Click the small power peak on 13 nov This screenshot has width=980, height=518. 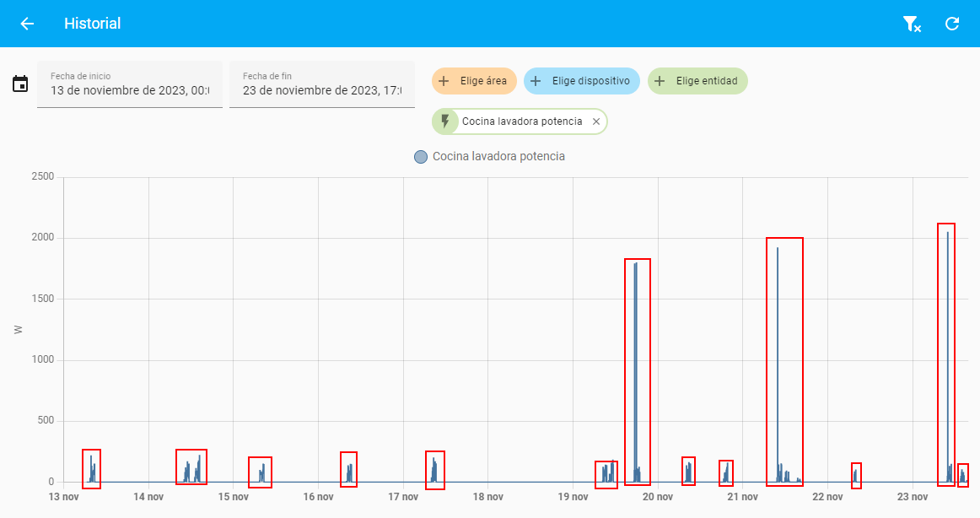[x=91, y=469]
